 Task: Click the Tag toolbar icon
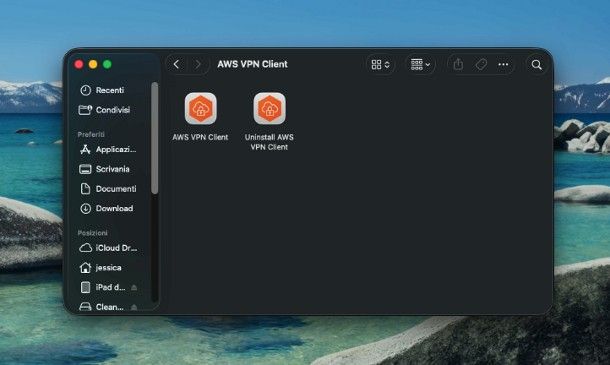481,64
